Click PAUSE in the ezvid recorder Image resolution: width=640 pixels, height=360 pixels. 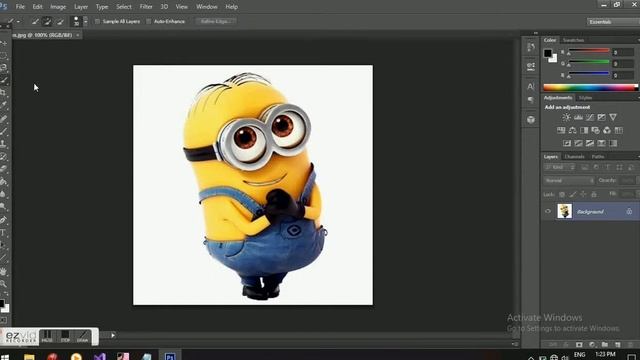(x=47, y=337)
